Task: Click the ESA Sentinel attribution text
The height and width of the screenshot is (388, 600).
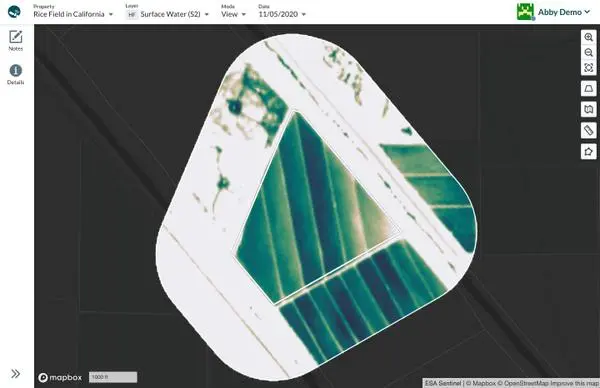Action: (443, 383)
